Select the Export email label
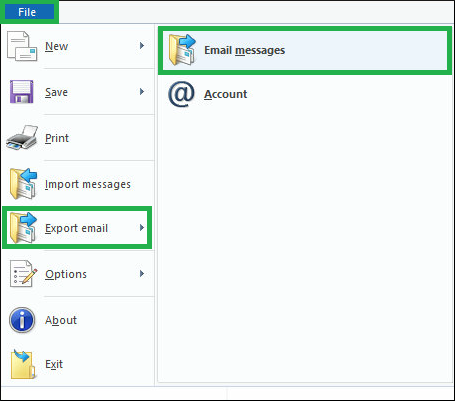The height and width of the screenshot is (401, 455). coord(76,228)
